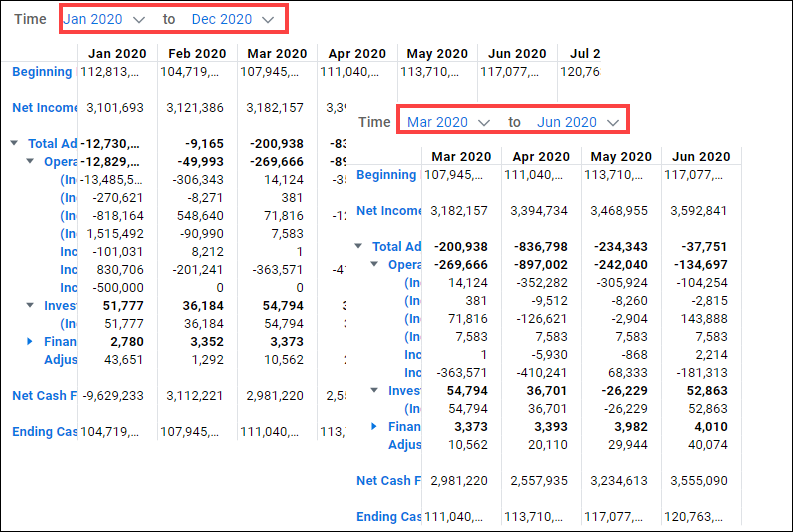The image size is (793, 532).
Task: Click Finan value 4,010 in Jun column
Action: coord(711,427)
